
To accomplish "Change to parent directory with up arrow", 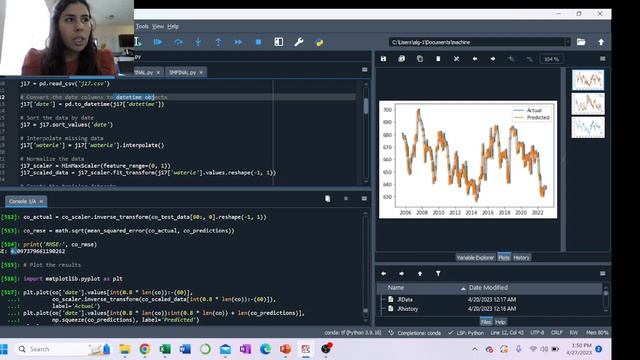I will [x=601, y=42].
